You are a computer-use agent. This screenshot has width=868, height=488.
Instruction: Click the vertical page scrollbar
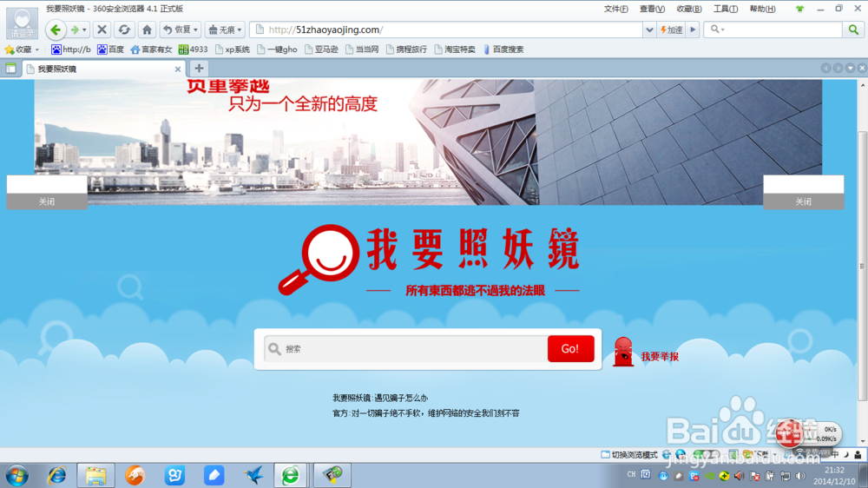tap(862, 266)
